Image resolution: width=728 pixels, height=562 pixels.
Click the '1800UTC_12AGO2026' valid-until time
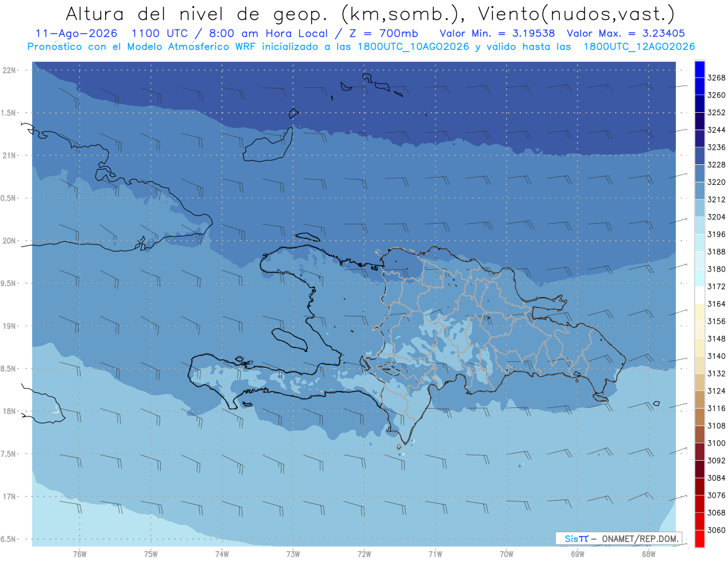[639, 47]
